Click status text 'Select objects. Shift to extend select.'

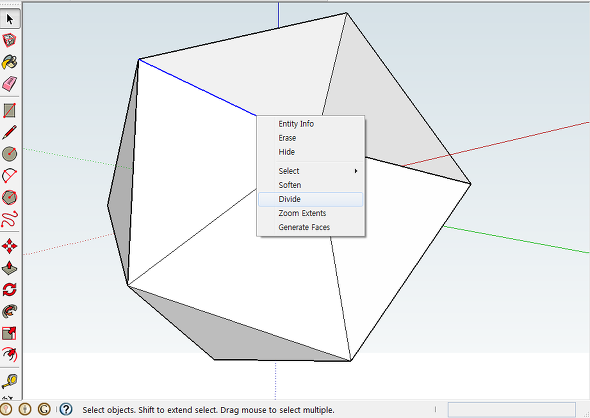tap(150, 410)
